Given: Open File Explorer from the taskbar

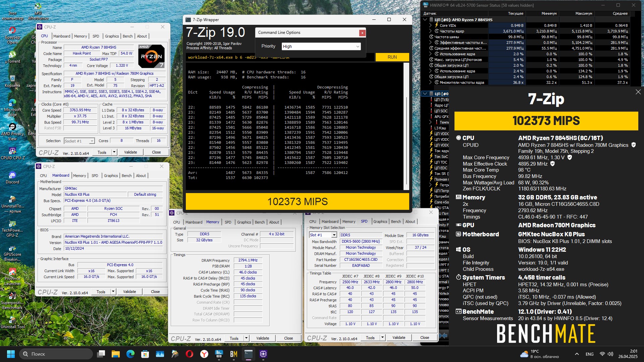Looking at the screenshot, I should click(116, 354).
